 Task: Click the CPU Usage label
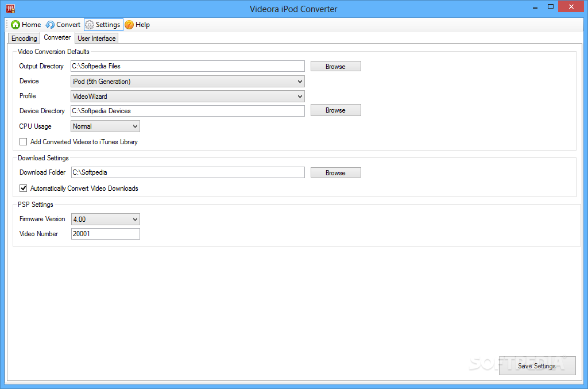click(x=35, y=126)
